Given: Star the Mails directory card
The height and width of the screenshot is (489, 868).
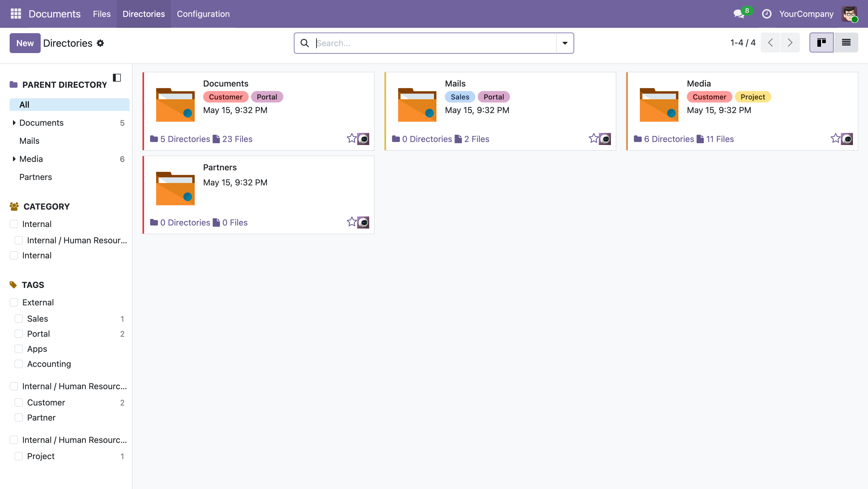Looking at the screenshot, I should pos(593,138).
